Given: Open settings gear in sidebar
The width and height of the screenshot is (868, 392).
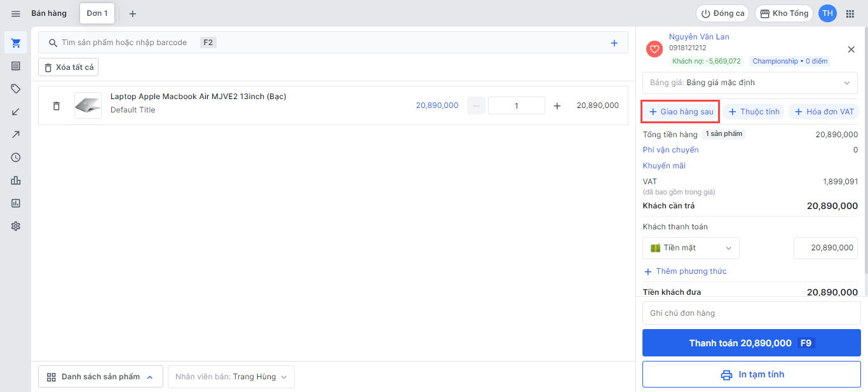Looking at the screenshot, I should coord(16,226).
